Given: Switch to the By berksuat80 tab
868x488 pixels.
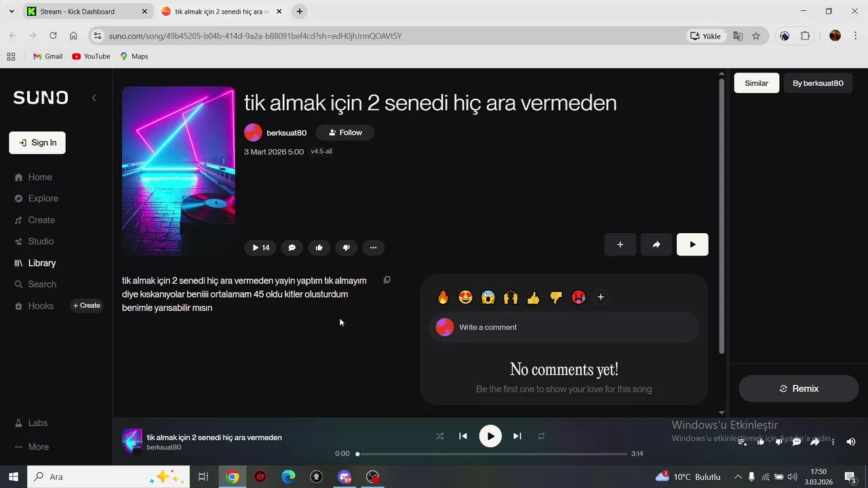Looking at the screenshot, I should (x=818, y=83).
